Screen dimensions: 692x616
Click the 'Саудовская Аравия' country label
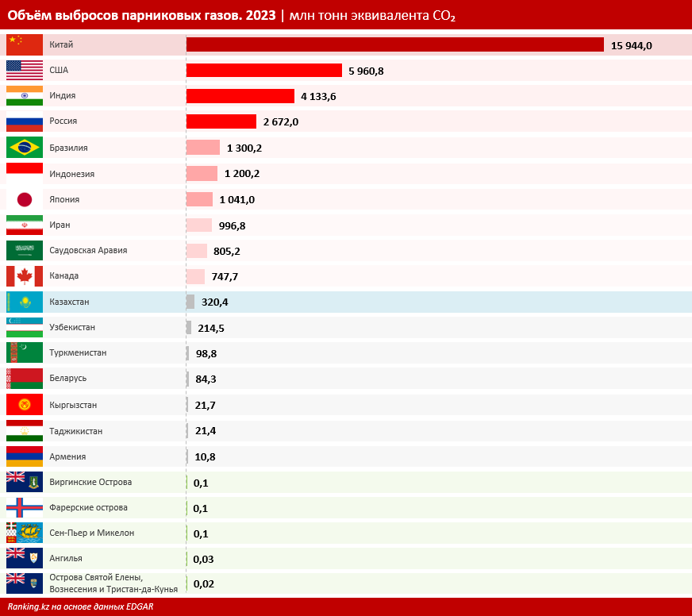click(88, 250)
